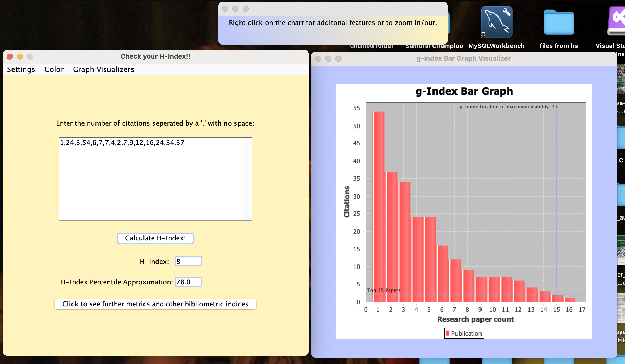Click inside the citations text area
Screen dimensions: 625x364
click(151, 179)
